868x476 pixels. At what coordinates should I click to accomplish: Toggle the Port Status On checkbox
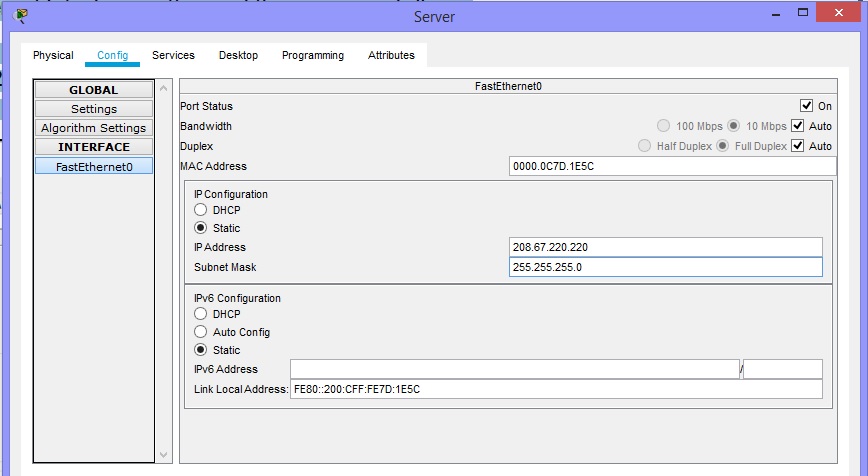coord(807,106)
